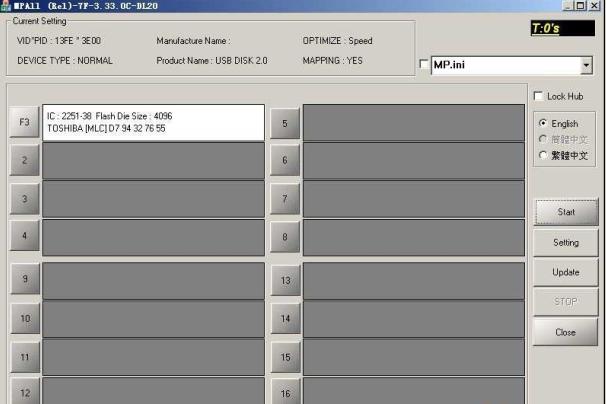The height and width of the screenshot is (404, 606).
Task: Close the MPALL window via title bar X
Action: pos(594,5)
